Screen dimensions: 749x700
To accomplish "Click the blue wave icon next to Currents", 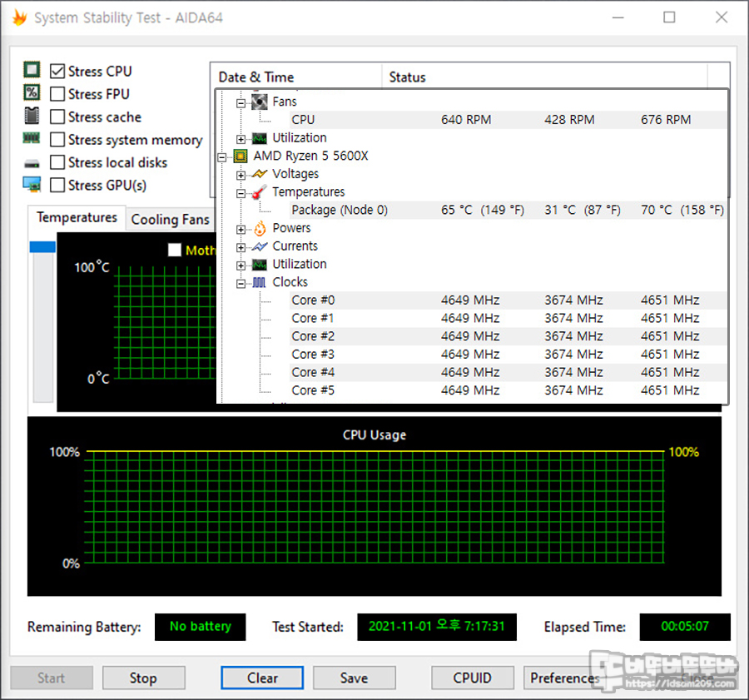I will (260, 246).
